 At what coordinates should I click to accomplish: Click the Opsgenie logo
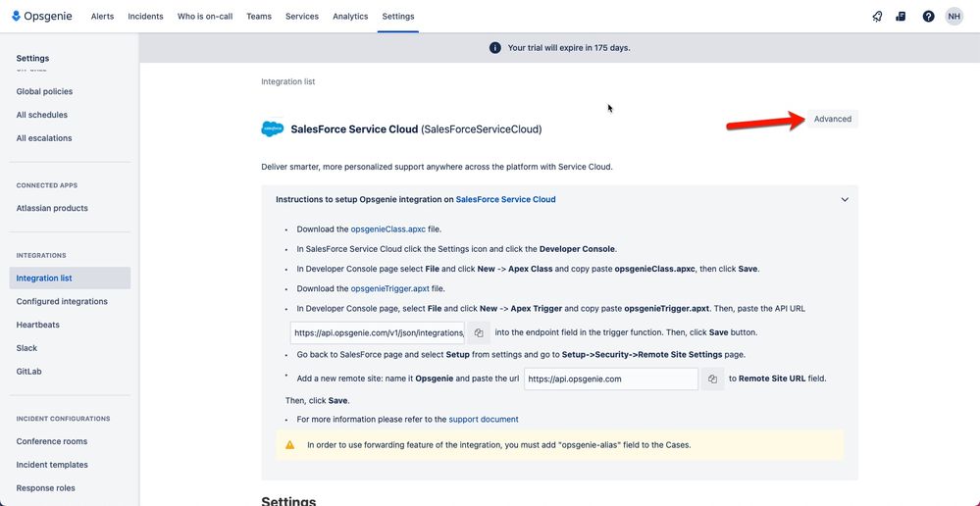(x=42, y=17)
